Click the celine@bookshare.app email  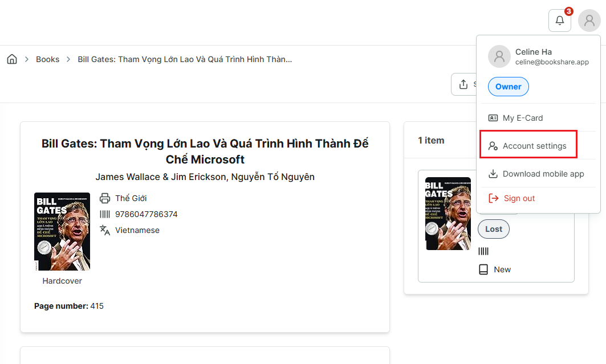[552, 62]
